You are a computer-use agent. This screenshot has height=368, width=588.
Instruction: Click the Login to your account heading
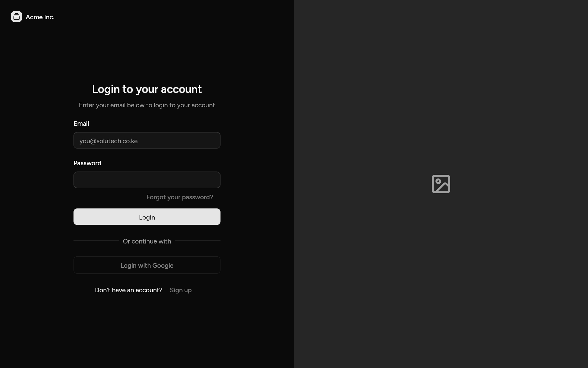tap(147, 89)
